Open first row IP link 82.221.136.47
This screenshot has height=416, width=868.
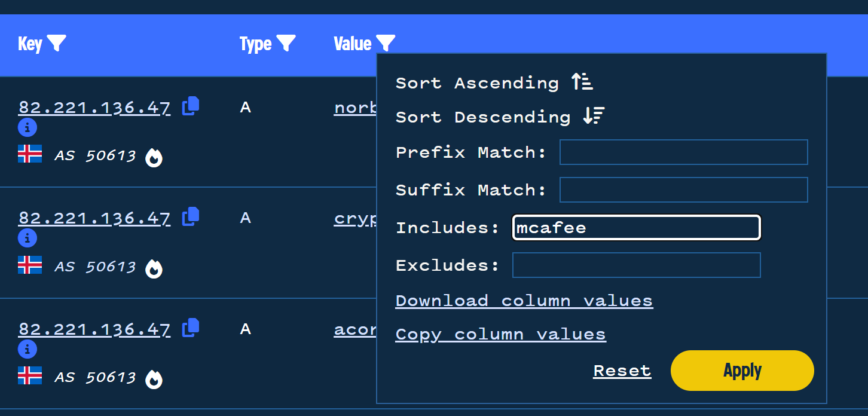coord(94,108)
